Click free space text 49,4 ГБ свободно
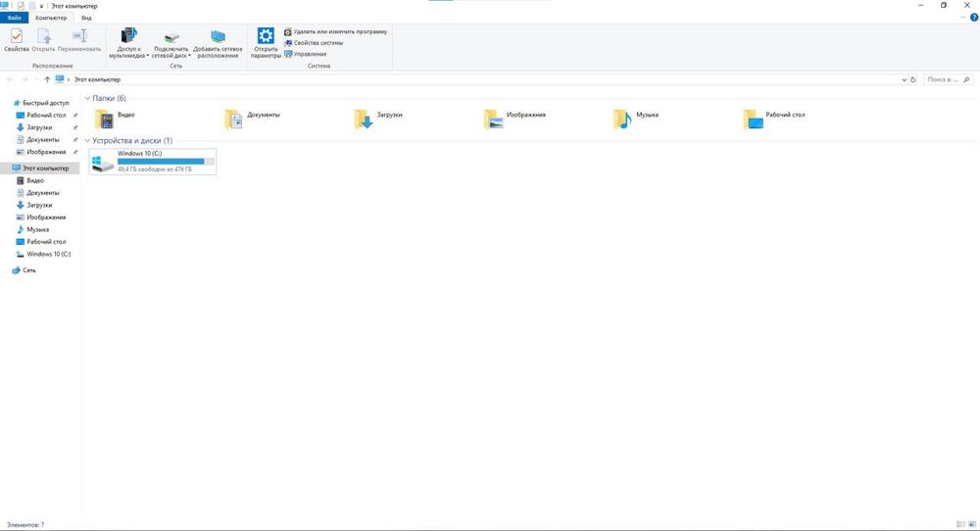This screenshot has height=531, width=980. click(155, 169)
